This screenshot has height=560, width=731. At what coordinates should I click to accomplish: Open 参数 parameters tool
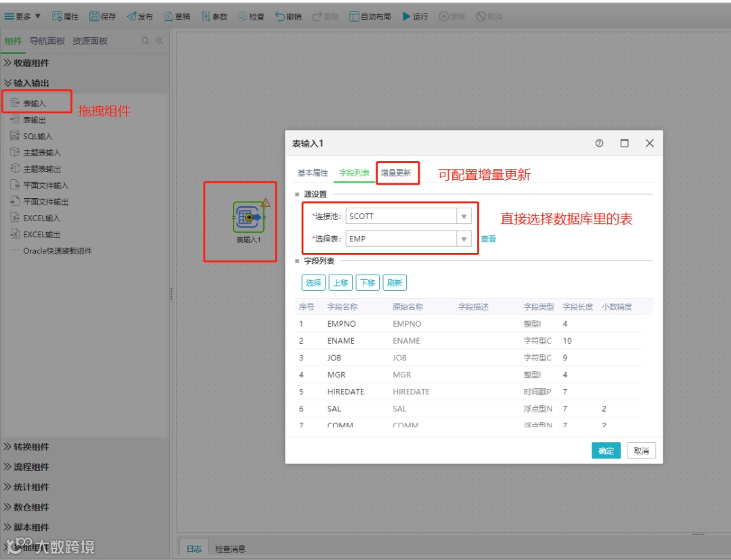pyautogui.click(x=215, y=16)
